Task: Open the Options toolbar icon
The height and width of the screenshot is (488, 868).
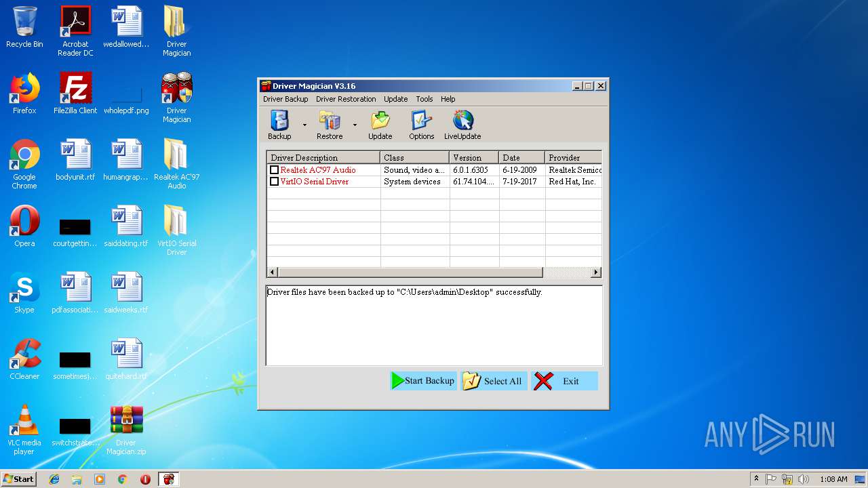Action: 421,125
